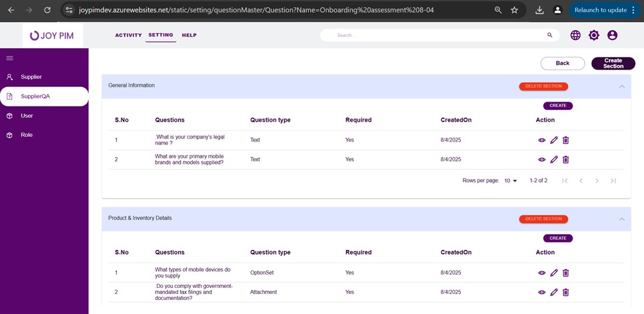Screen dimensions: 644x314
Task: Click the search magnifier icon
Action: pyautogui.click(x=549, y=35)
